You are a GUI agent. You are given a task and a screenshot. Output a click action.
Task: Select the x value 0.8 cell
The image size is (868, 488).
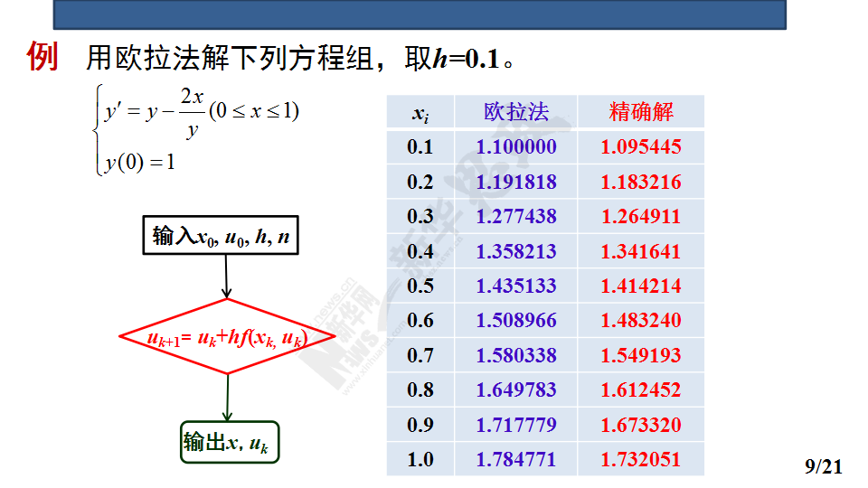[x=420, y=390]
